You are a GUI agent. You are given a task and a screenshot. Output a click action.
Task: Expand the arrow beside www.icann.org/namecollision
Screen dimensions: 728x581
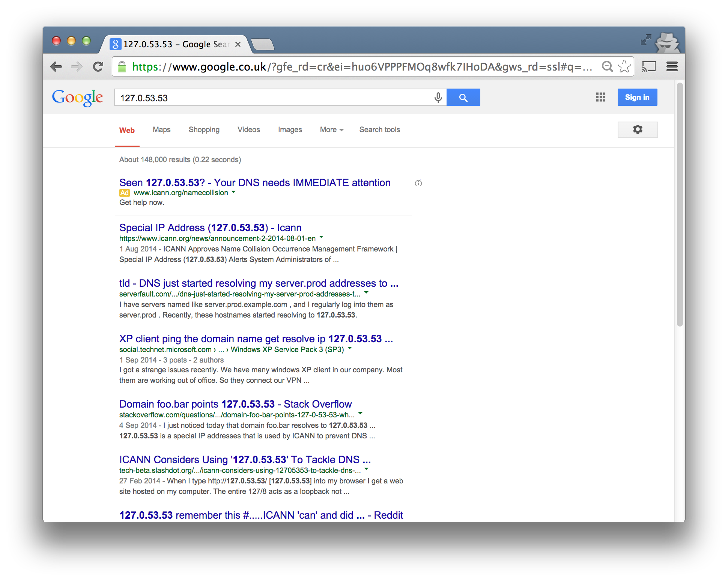pos(234,192)
